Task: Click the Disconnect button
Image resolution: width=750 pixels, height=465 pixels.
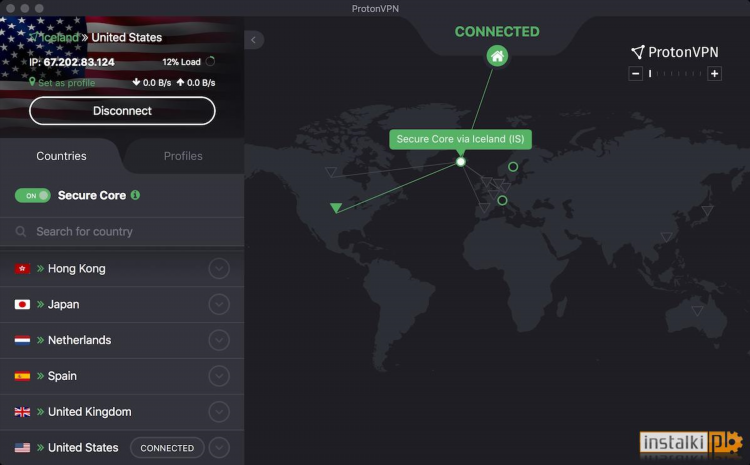Action: (122, 111)
